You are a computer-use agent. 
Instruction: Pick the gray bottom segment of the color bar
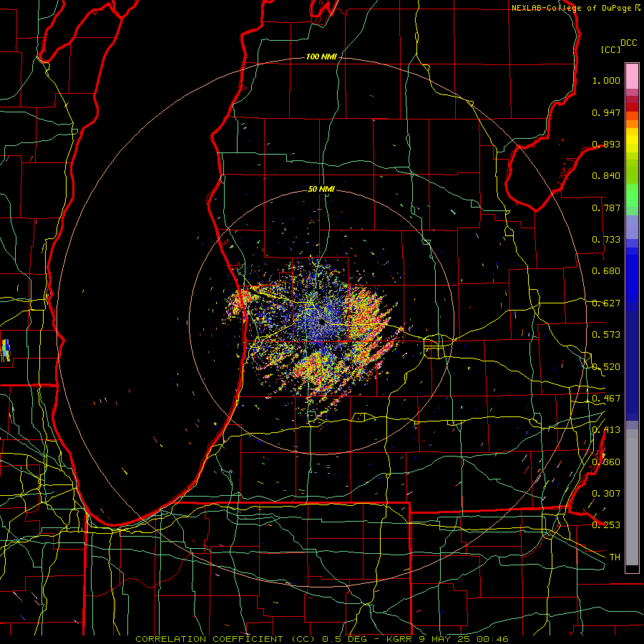[x=632, y=497]
